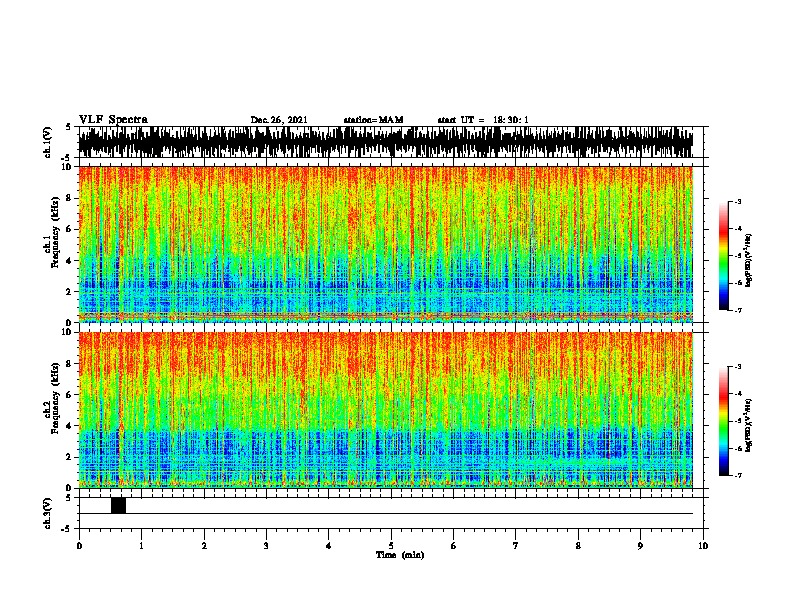Click the 'station=MAM' label
Image resolution: width=792 pixels, height=612 pixels.
[373, 120]
